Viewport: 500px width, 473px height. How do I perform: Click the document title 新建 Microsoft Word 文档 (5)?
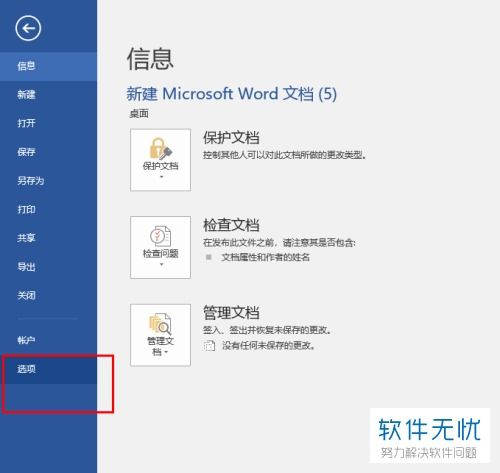232,94
